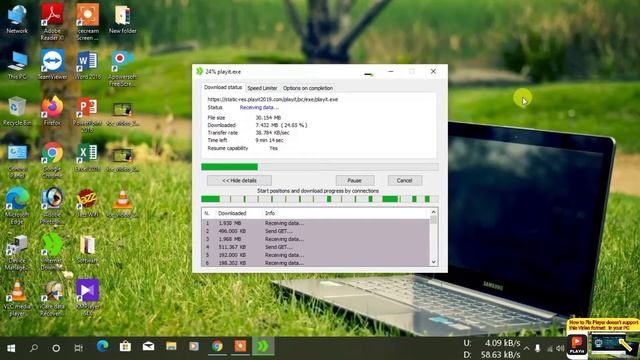Open the Software folder on desktop
Viewport: 640px width, 360px height.
coord(87,249)
